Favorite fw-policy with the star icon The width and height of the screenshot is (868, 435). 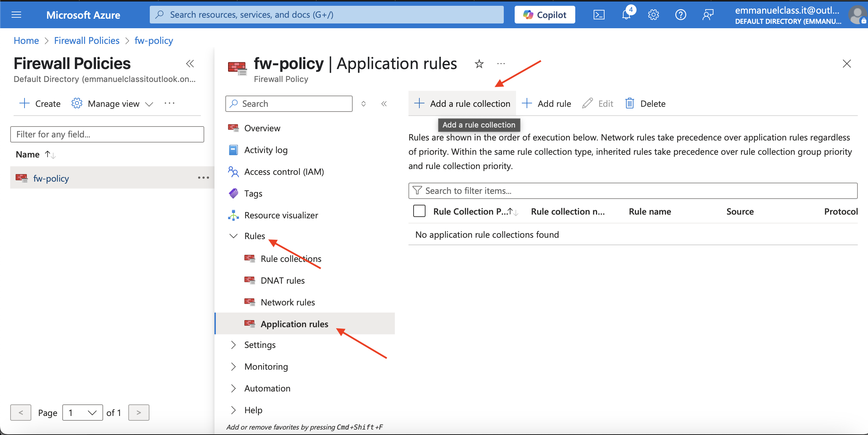[x=479, y=64]
